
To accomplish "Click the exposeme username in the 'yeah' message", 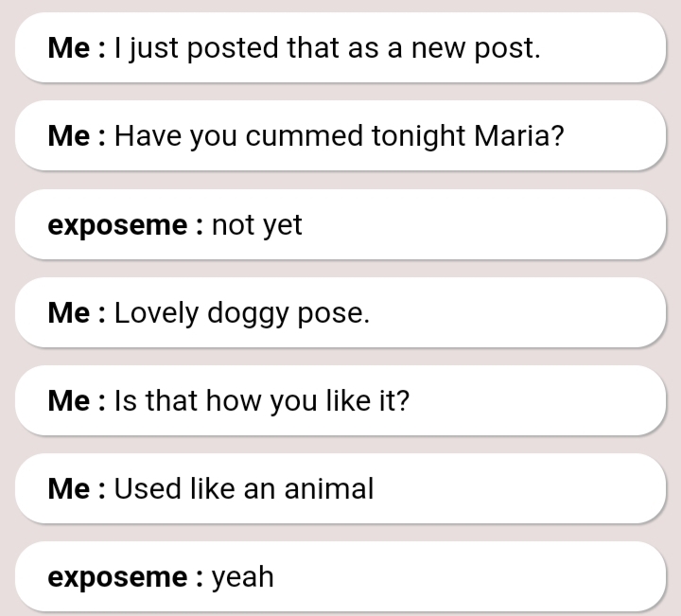I will coord(118,577).
